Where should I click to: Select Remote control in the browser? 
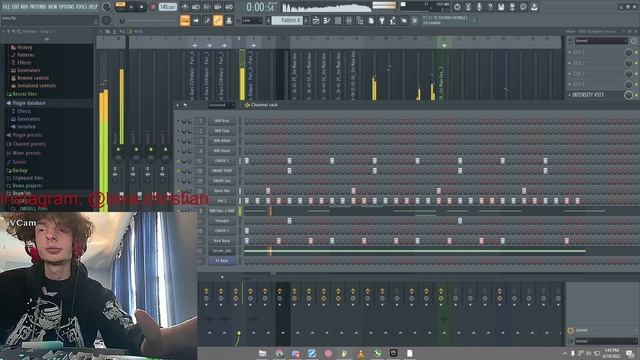click(33, 78)
